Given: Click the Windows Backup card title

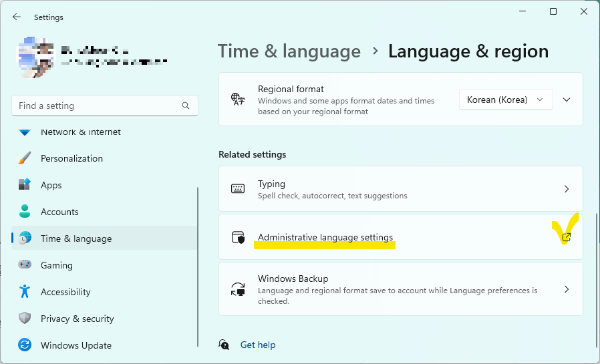Looking at the screenshot, I should (x=293, y=279).
